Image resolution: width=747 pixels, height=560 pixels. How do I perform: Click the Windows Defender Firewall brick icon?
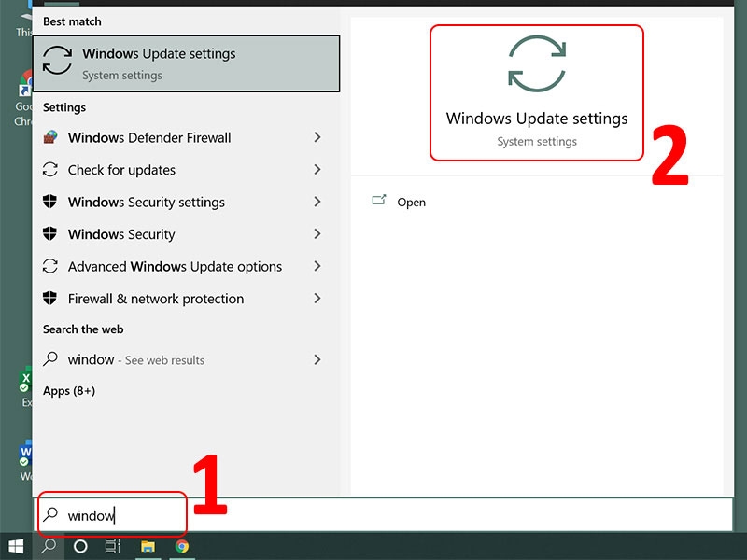(x=50, y=137)
